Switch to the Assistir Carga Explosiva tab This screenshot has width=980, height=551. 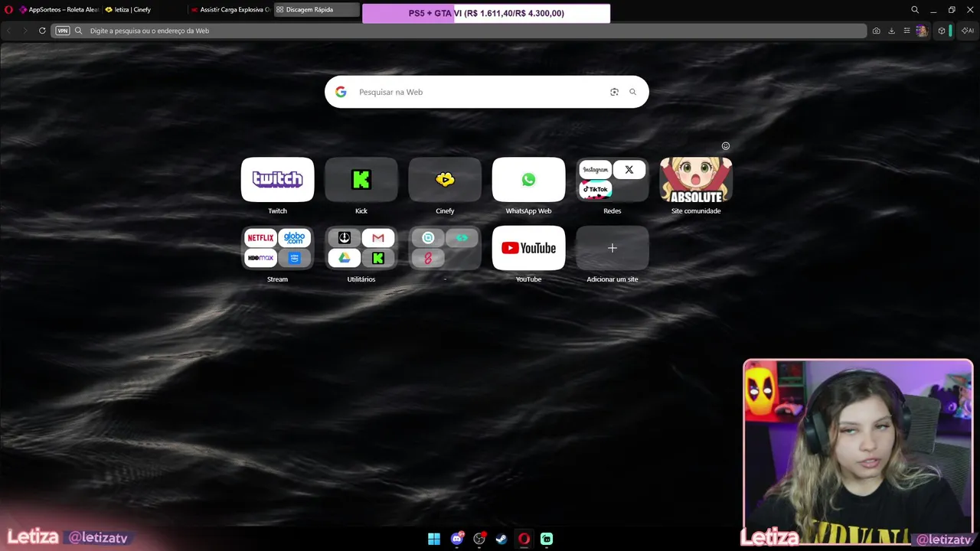coord(230,10)
